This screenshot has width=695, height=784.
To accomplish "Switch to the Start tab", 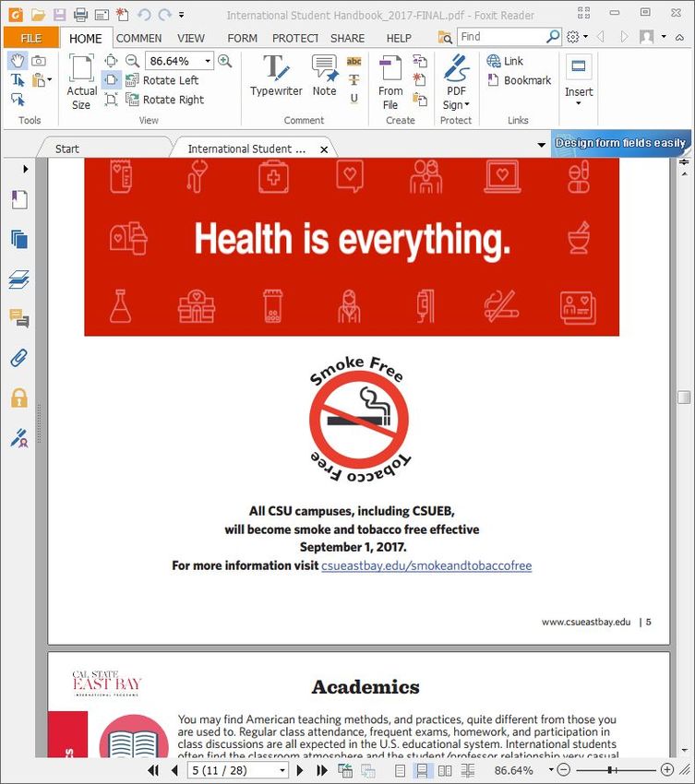I will pyautogui.click(x=67, y=149).
